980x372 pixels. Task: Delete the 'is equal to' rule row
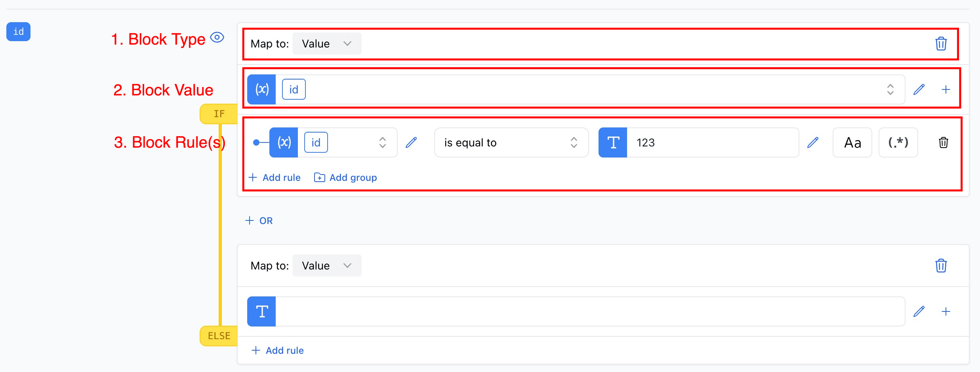[943, 142]
